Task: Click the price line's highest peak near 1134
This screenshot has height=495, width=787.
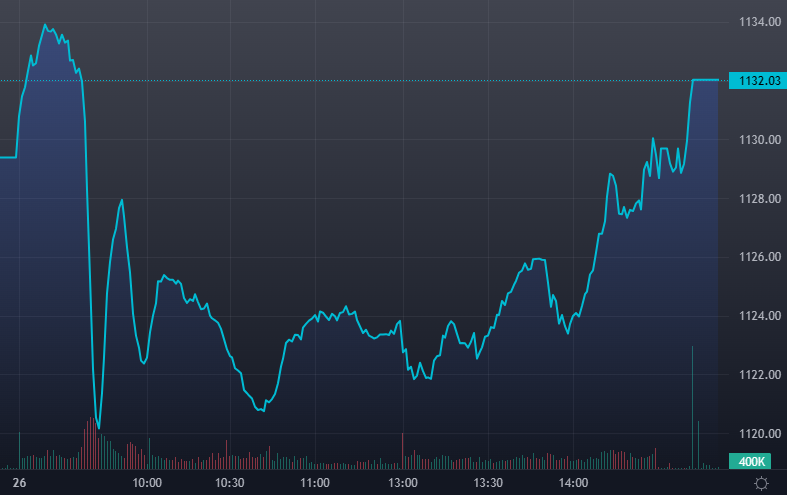Action: coord(46,25)
